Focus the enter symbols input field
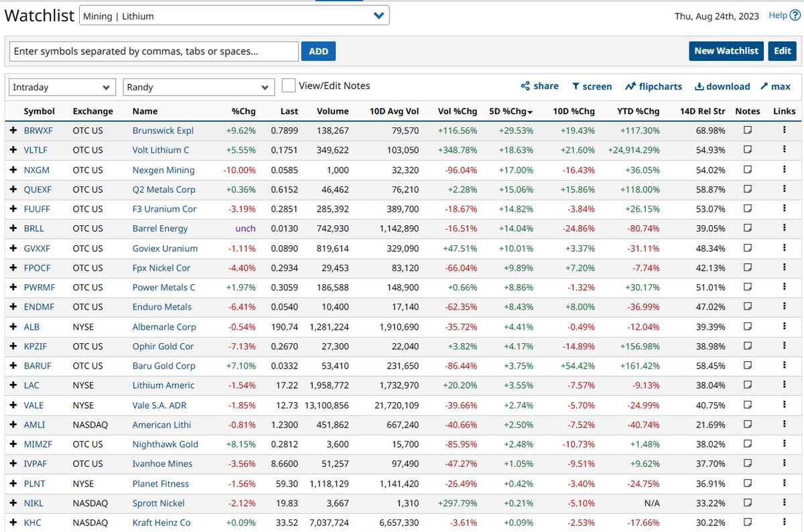This screenshot has width=804, height=532. tap(154, 51)
